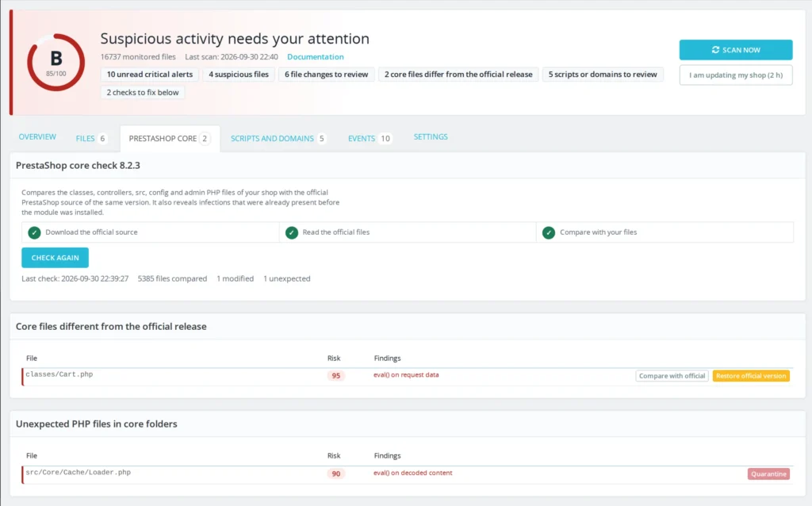
Task: Click the Suspicious activity needs your attention heading
Action: pyautogui.click(x=235, y=39)
